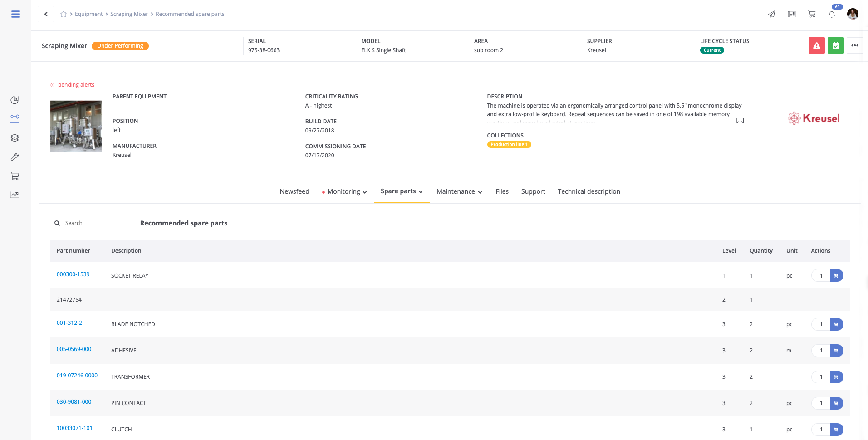Open notifications via the bell icon
Image resolution: width=868 pixels, height=440 pixels.
click(832, 14)
